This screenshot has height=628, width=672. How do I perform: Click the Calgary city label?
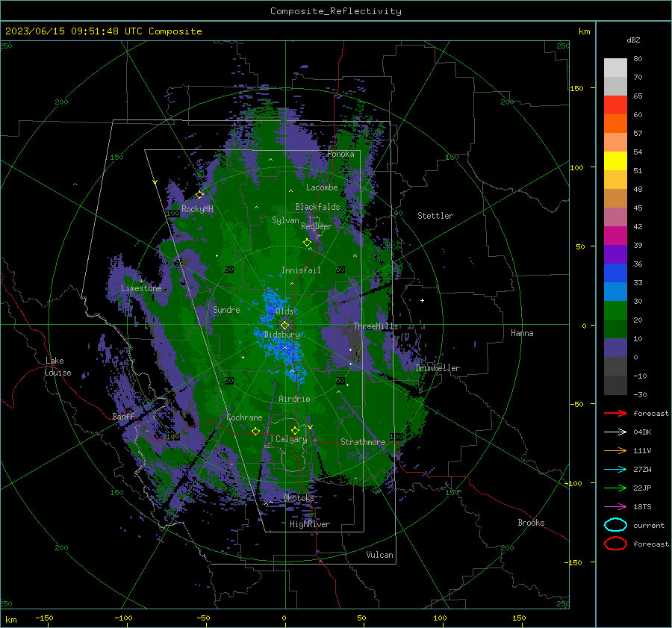click(291, 439)
